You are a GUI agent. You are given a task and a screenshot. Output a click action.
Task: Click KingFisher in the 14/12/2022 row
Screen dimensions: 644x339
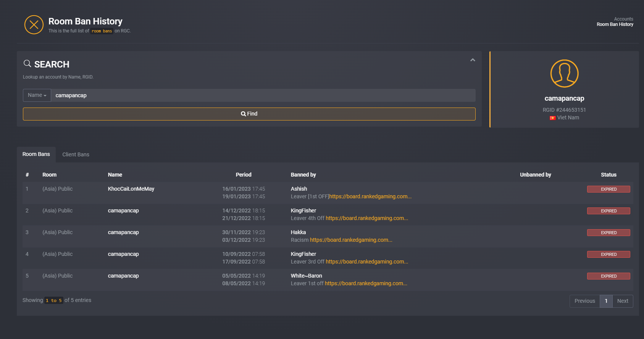[303, 210]
